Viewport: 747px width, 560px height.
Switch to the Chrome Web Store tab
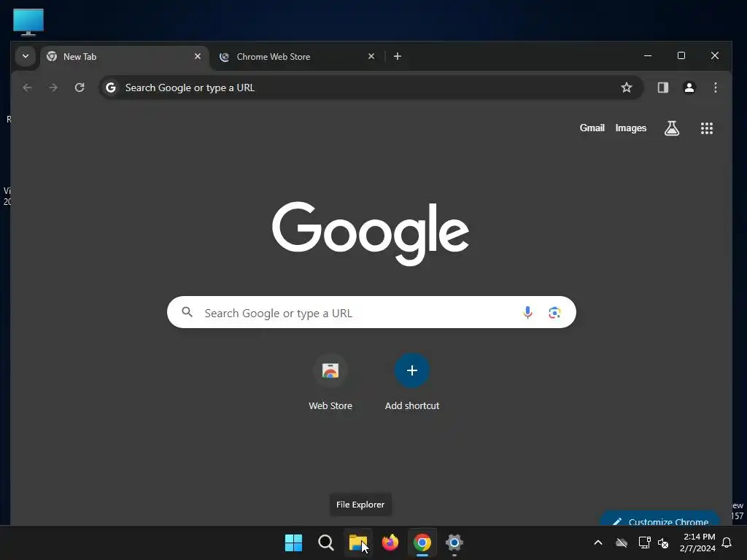click(297, 57)
